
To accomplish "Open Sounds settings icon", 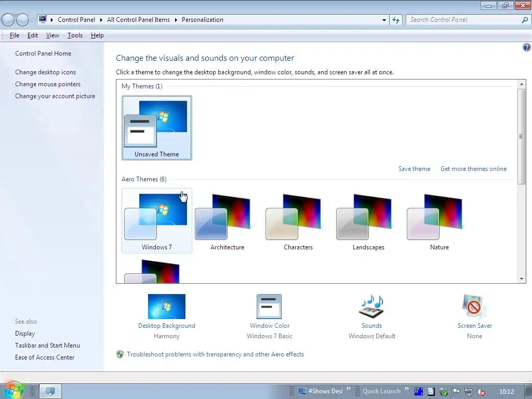I will tap(371, 307).
